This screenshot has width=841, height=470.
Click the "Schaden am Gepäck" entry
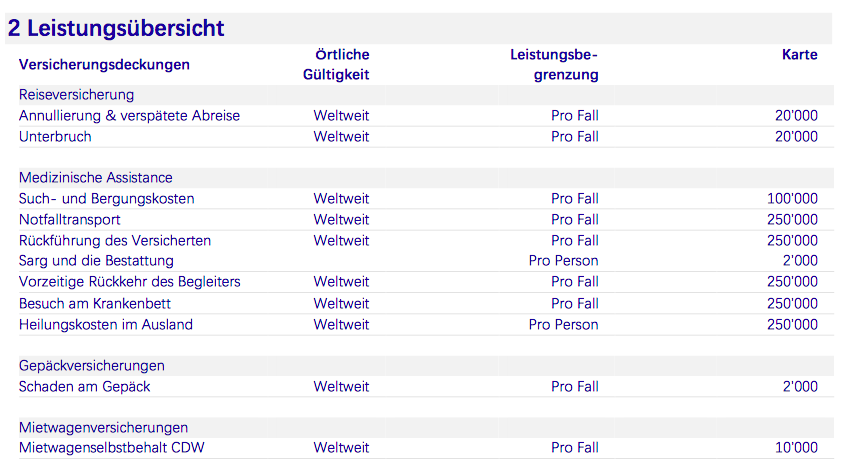pyautogui.click(x=84, y=387)
